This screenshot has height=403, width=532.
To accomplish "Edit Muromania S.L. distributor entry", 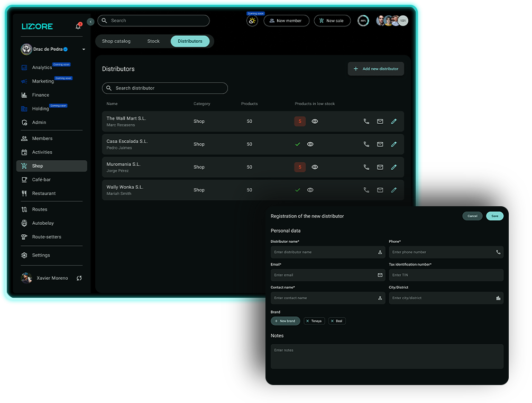I will (393, 167).
